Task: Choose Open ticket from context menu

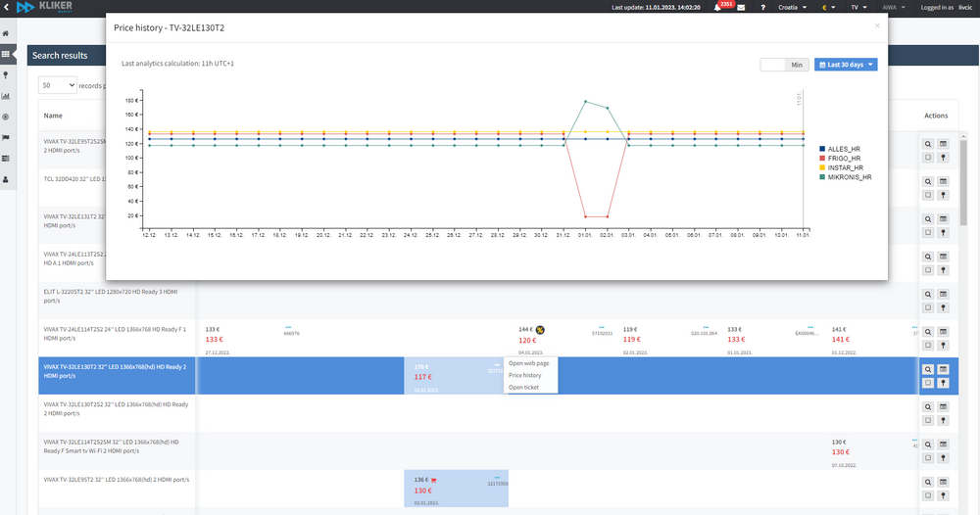Action: pos(523,387)
